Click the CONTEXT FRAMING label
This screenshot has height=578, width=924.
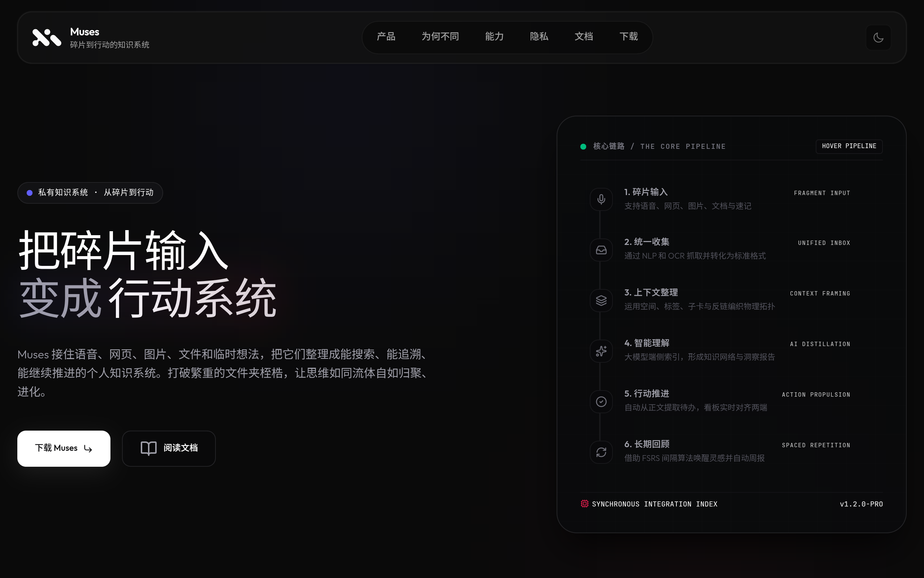pyautogui.click(x=820, y=294)
